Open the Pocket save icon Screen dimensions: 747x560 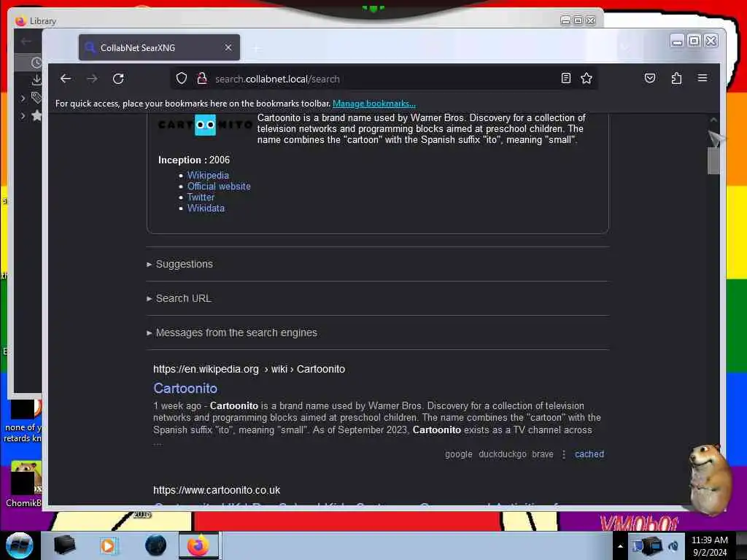[x=650, y=78]
